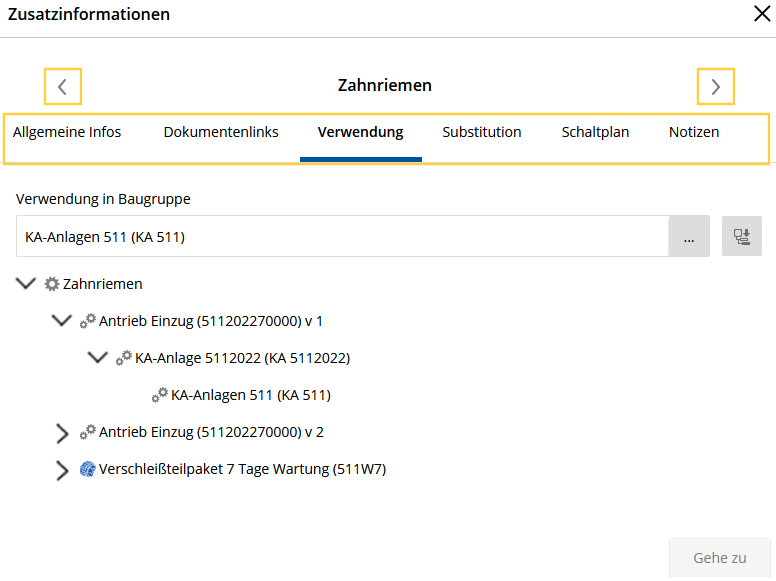776x581 pixels.
Task: Collapse Antrieb Einzug v 1 node
Action: [62, 321]
